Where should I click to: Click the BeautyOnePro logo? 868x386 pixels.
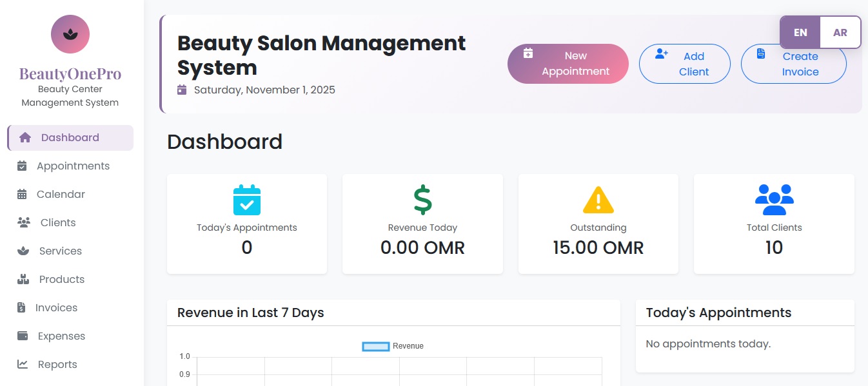tap(70, 34)
